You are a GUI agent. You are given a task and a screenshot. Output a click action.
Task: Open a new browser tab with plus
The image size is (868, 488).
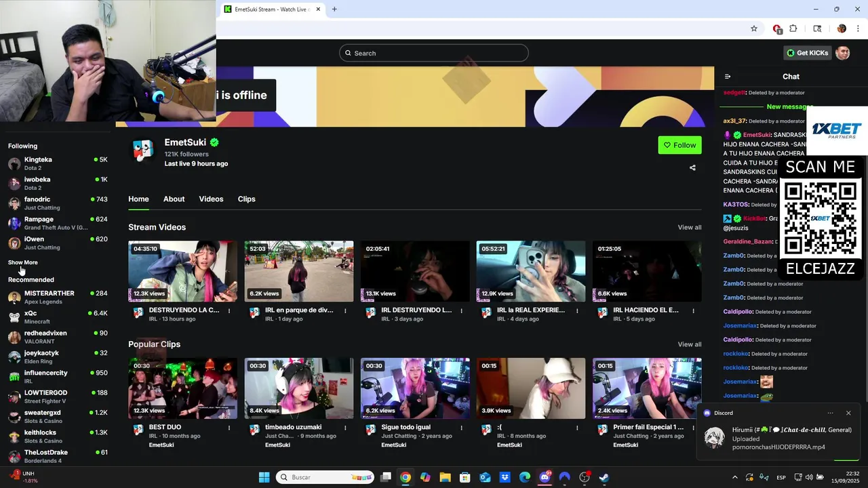click(334, 9)
